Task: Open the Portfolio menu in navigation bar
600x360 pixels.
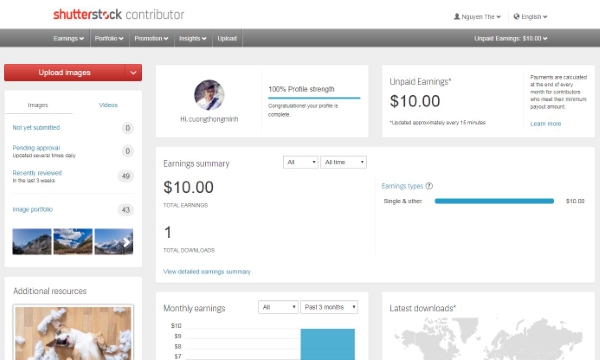Action: tap(109, 39)
